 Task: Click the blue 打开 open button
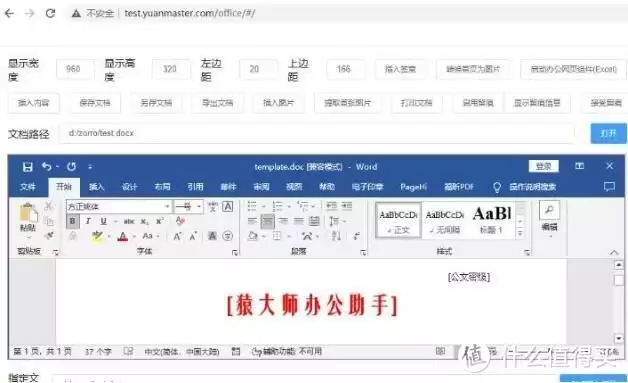(608, 133)
